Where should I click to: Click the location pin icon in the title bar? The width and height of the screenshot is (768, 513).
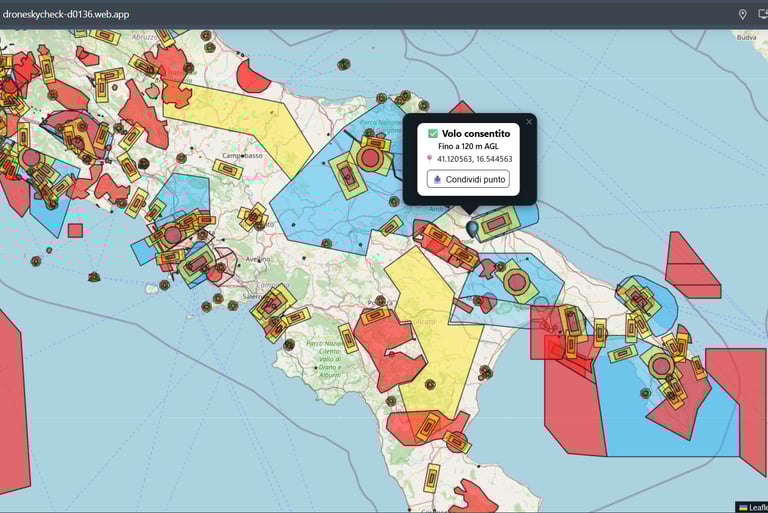coord(743,14)
